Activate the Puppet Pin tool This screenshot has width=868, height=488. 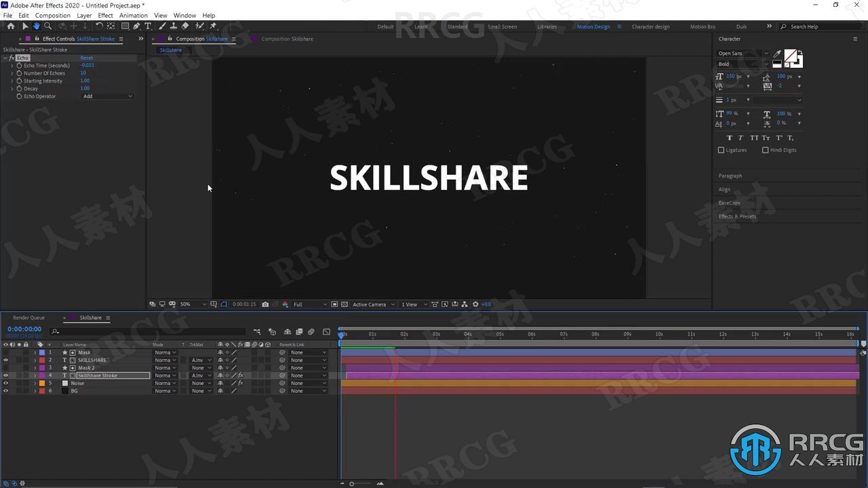tap(213, 26)
